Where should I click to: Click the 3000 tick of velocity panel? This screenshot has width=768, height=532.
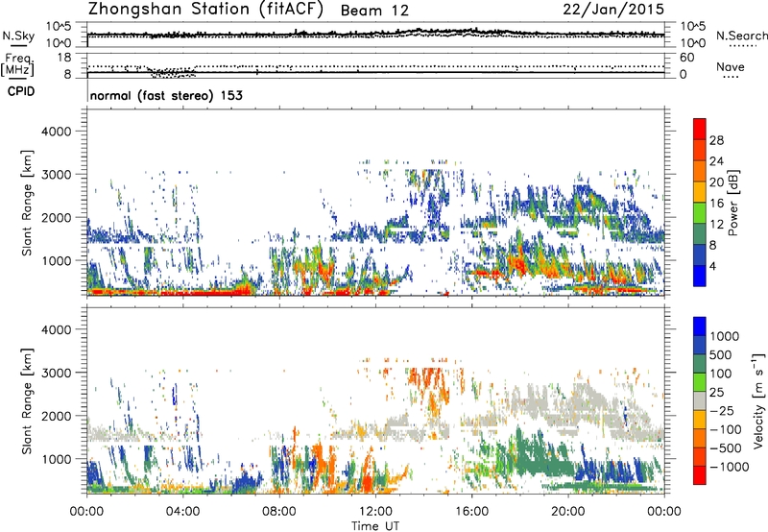pyautogui.click(x=57, y=373)
